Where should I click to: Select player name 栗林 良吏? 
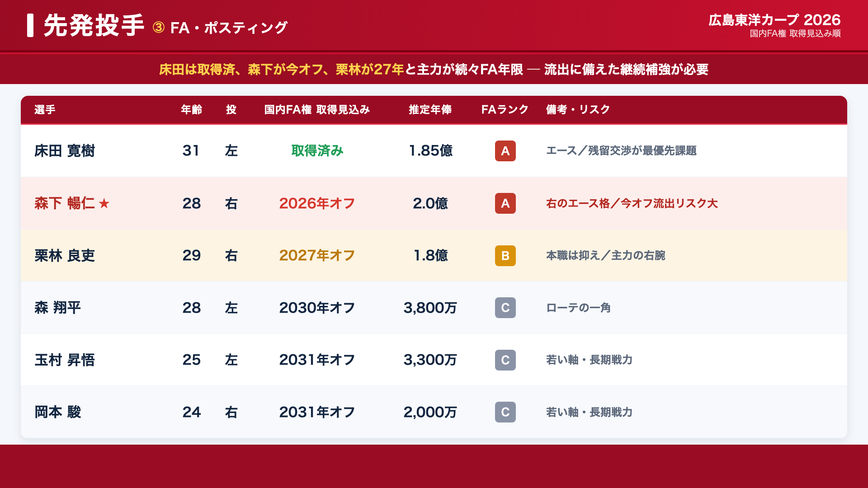tap(65, 256)
